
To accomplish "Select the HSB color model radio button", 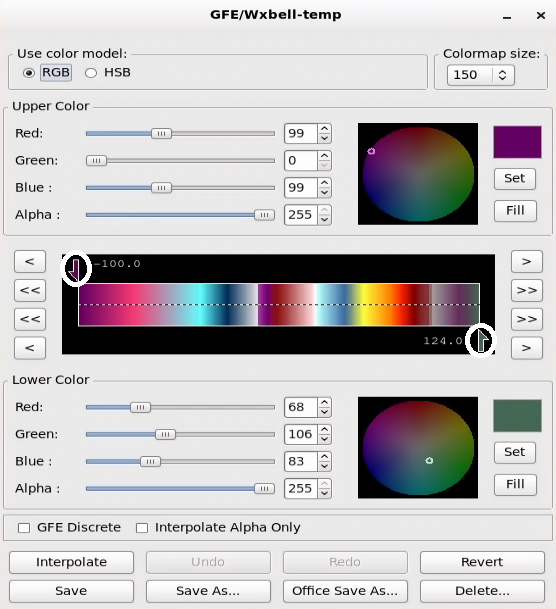I will 91,73.
